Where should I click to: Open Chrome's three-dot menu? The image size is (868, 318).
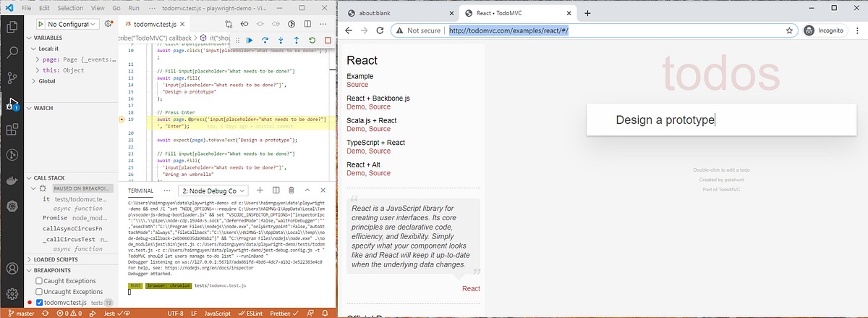pos(857,30)
